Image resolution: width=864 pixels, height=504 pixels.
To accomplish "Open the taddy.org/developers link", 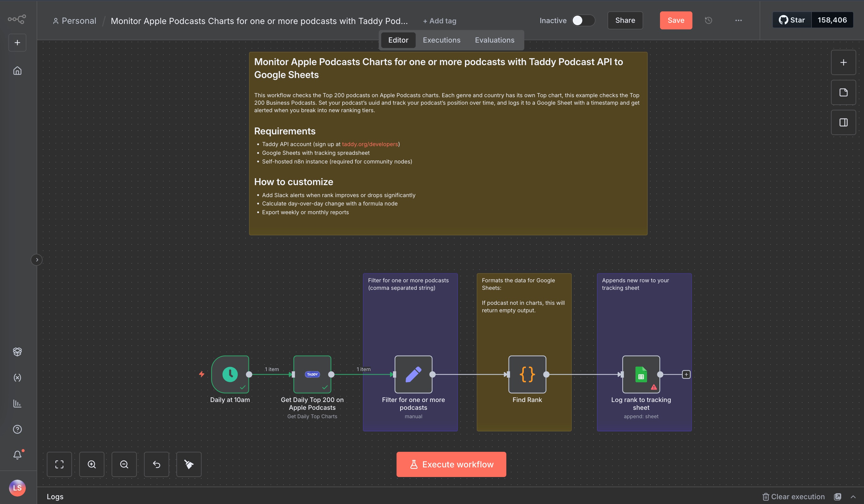I will pyautogui.click(x=370, y=144).
